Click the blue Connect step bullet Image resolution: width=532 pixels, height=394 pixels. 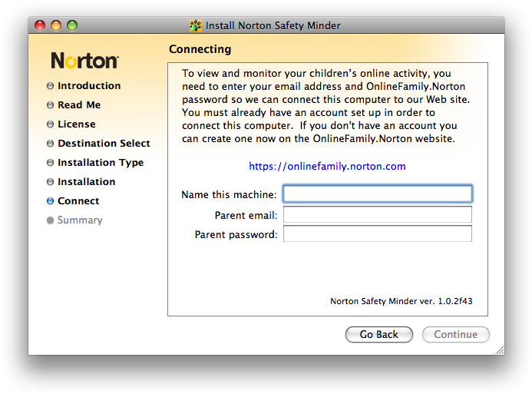[50, 201]
